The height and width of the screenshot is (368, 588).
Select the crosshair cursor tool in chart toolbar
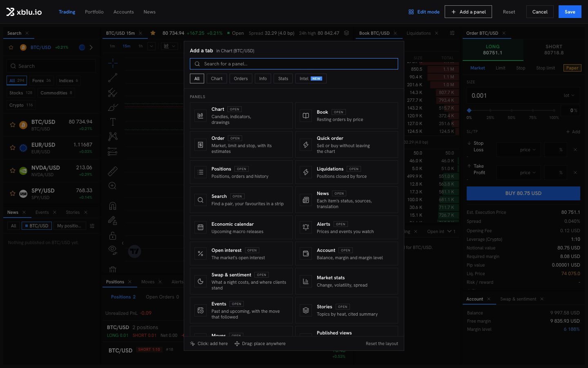(113, 63)
